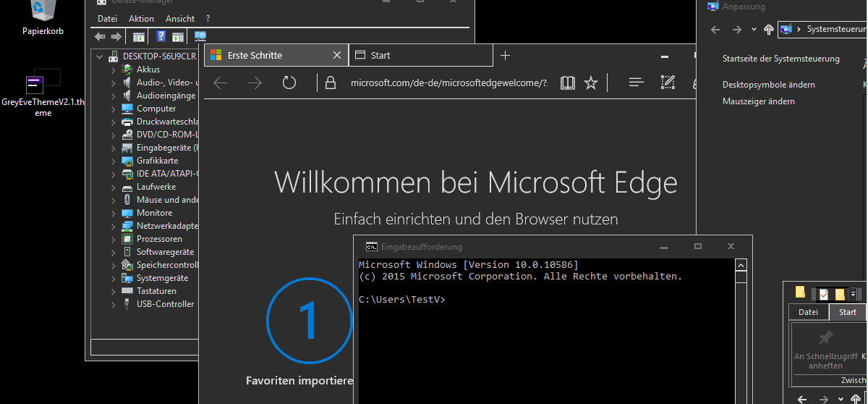Collapse the DESKTOP-S6U9CLR root node
The height and width of the screenshot is (404, 868).
pos(100,56)
